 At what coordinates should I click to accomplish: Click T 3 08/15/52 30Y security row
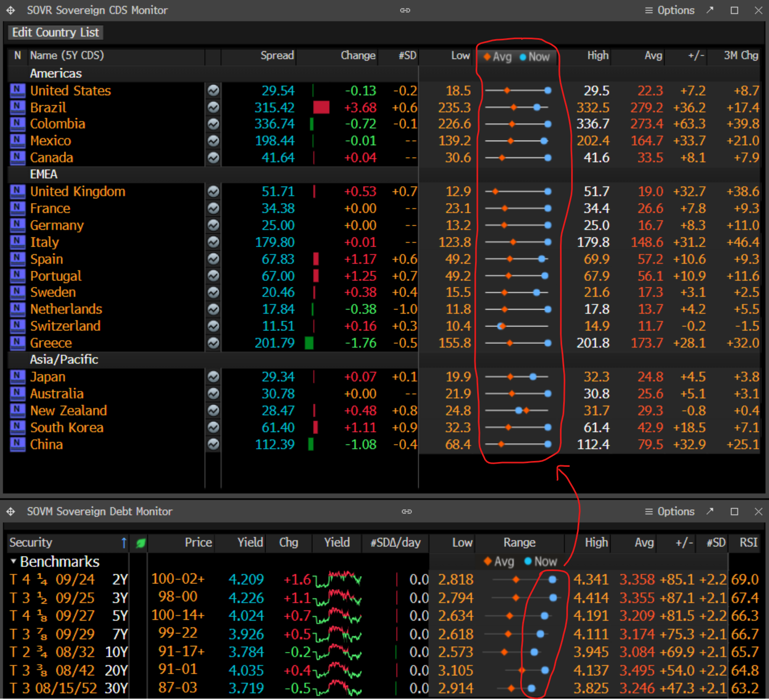click(x=69, y=688)
